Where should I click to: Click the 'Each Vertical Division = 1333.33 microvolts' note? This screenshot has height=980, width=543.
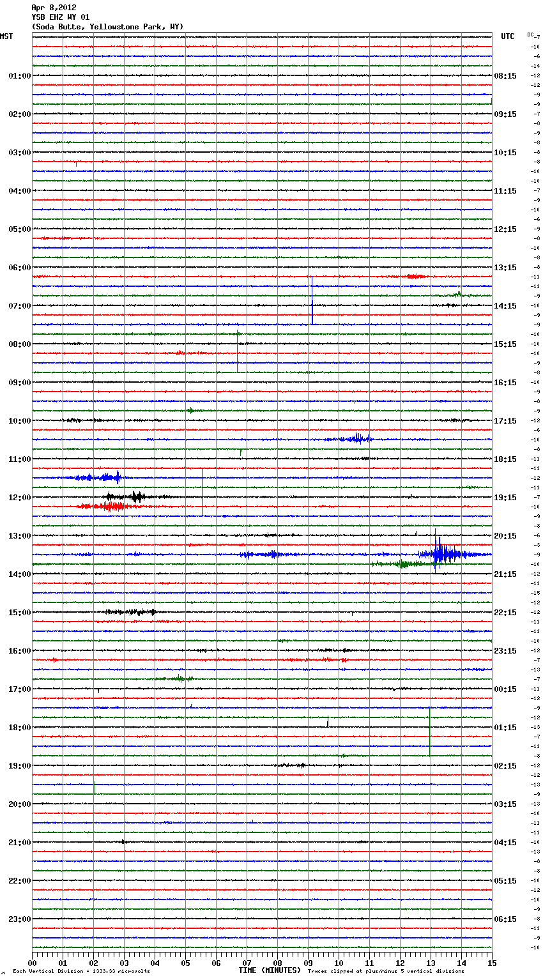tap(81, 972)
